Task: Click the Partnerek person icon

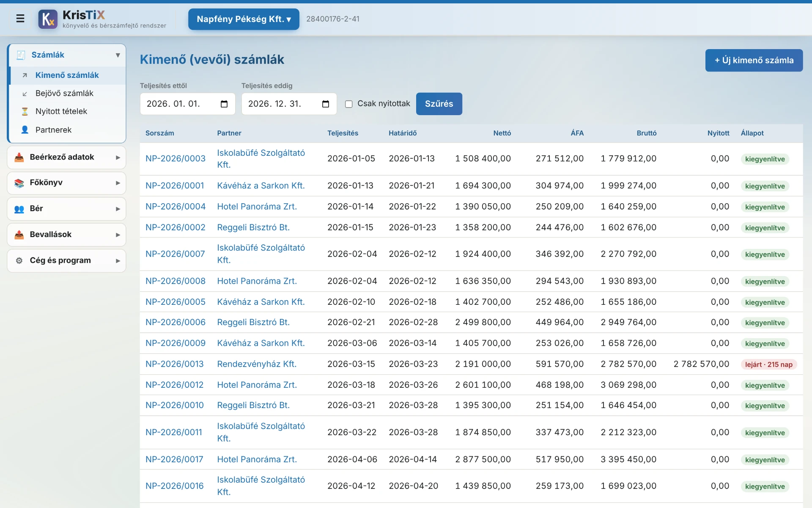Action: (25, 130)
